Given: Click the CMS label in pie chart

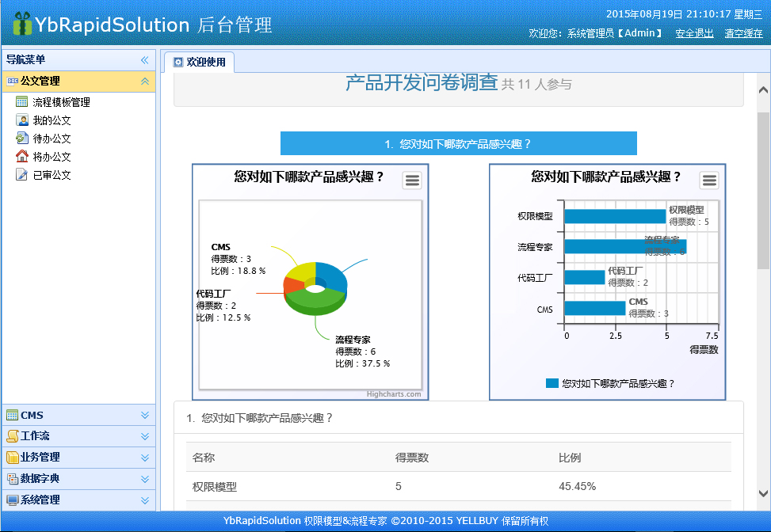Looking at the screenshot, I should [x=221, y=247].
